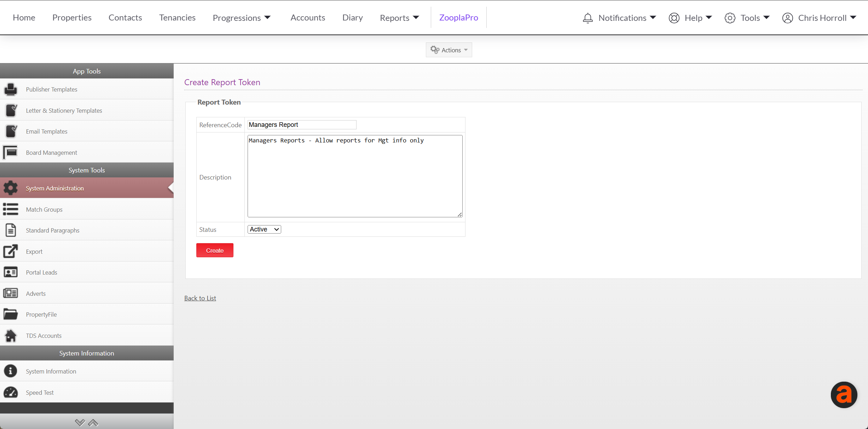
Task: Click the Tools cog icon
Action: (x=730, y=18)
